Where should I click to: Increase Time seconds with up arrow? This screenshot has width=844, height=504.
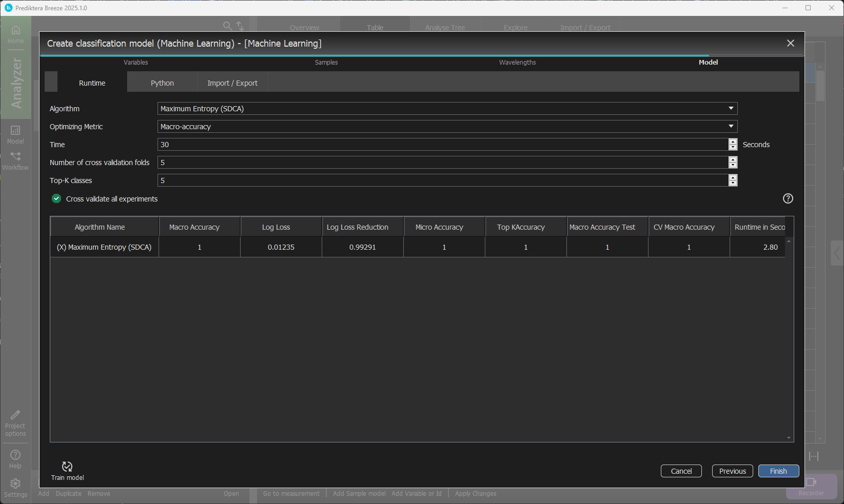[733, 142]
